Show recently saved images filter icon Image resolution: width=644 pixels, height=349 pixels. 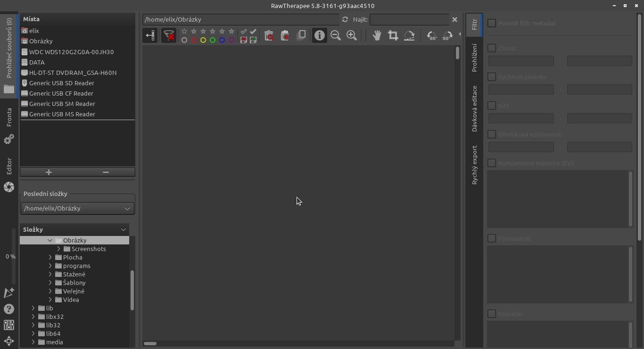[253, 40]
